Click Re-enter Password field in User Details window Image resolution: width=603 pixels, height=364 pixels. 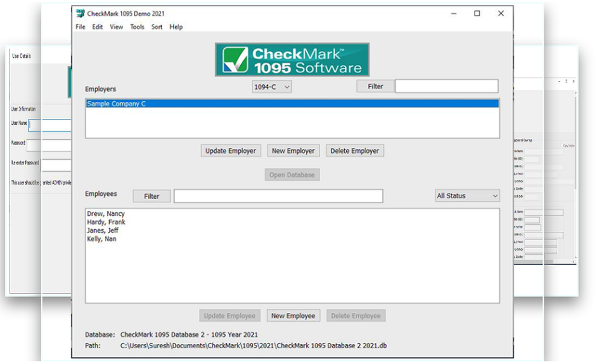click(x=56, y=165)
